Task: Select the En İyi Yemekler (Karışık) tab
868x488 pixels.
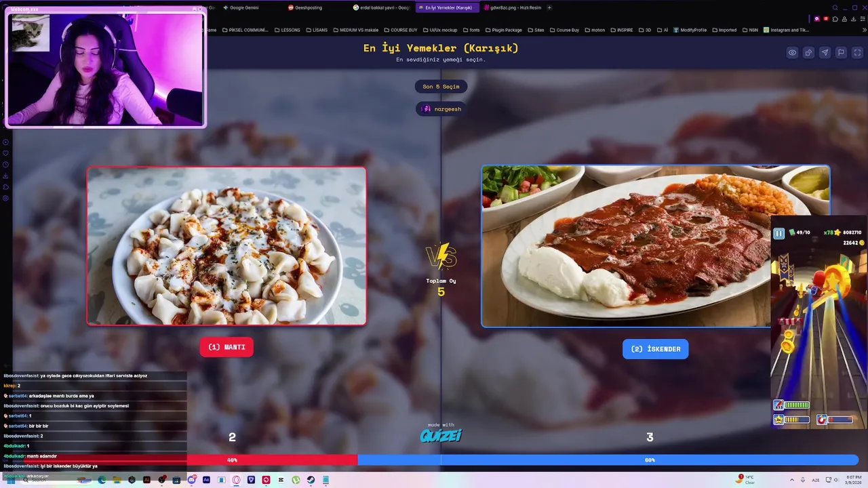Action: (448, 7)
